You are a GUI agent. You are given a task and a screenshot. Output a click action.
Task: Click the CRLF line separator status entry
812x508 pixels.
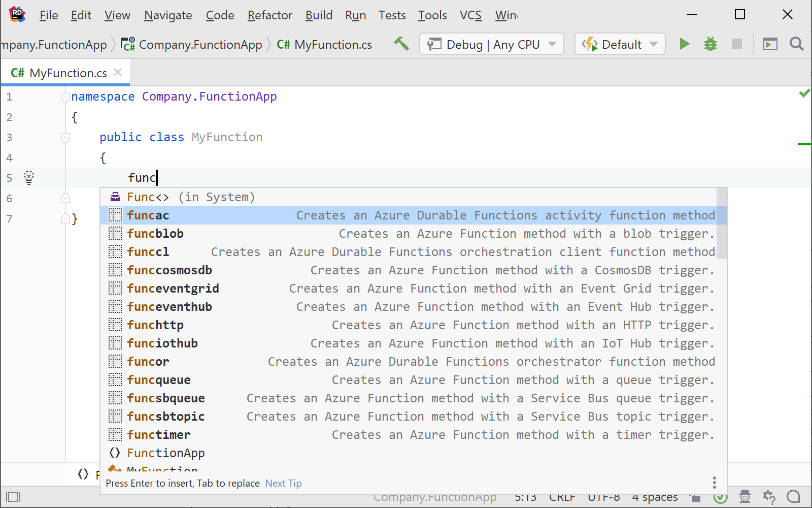coord(562,497)
